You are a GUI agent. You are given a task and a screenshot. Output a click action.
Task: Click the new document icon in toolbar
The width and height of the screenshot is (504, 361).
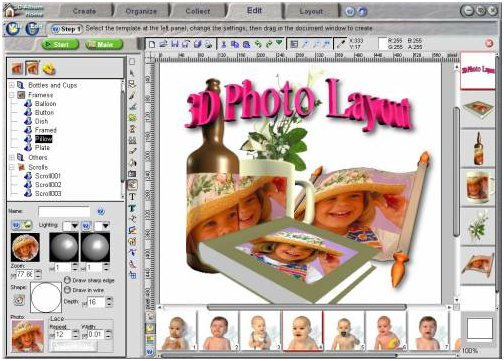[x=152, y=44]
